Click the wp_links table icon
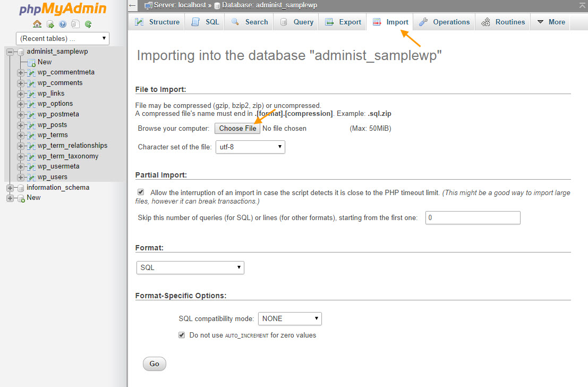The image size is (588, 387). pos(31,94)
